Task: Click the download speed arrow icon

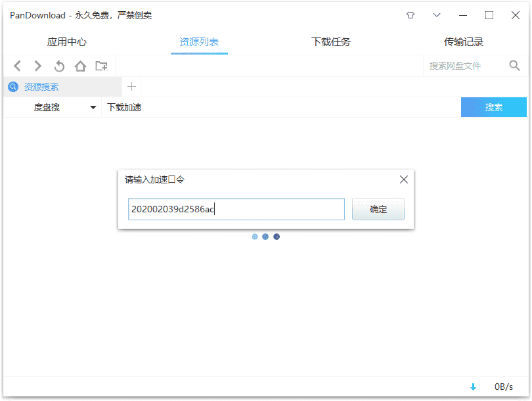Action: click(473, 387)
